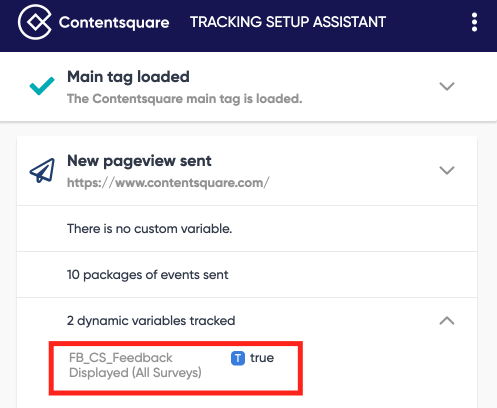497x408 pixels.
Task: Expand the Main tag loaded section
Action: [447, 86]
